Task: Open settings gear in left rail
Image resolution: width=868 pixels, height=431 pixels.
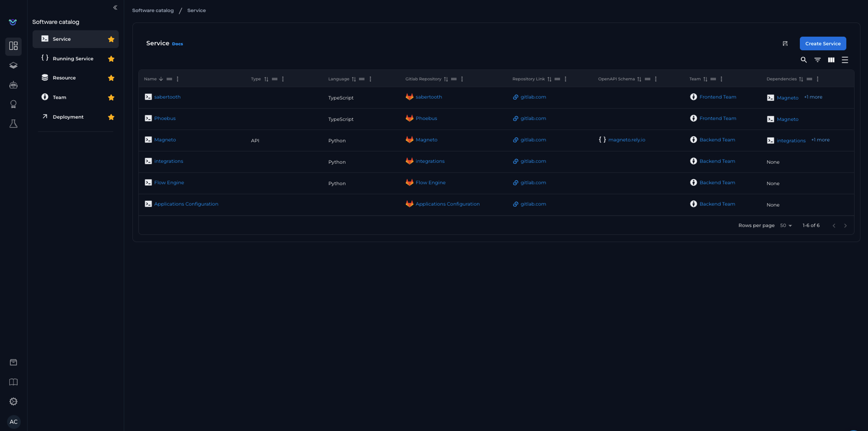Action: [x=13, y=402]
